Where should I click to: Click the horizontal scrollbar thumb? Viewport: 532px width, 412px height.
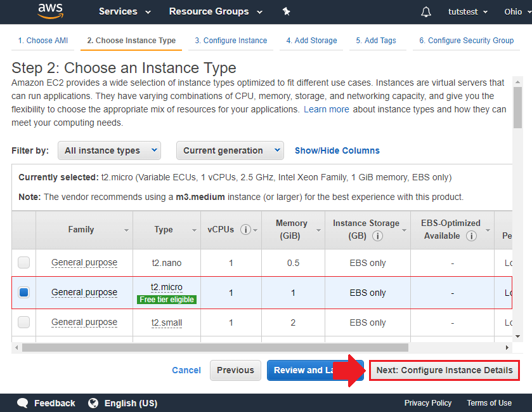click(215, 347)
